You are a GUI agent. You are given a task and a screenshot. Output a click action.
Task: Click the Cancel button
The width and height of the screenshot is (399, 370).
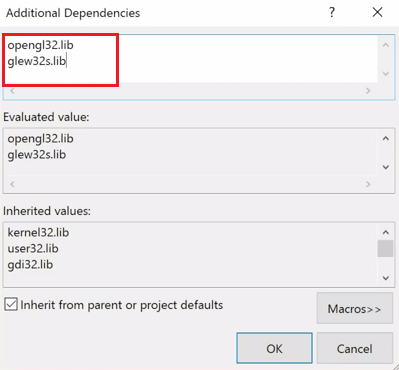coord(355,348)
